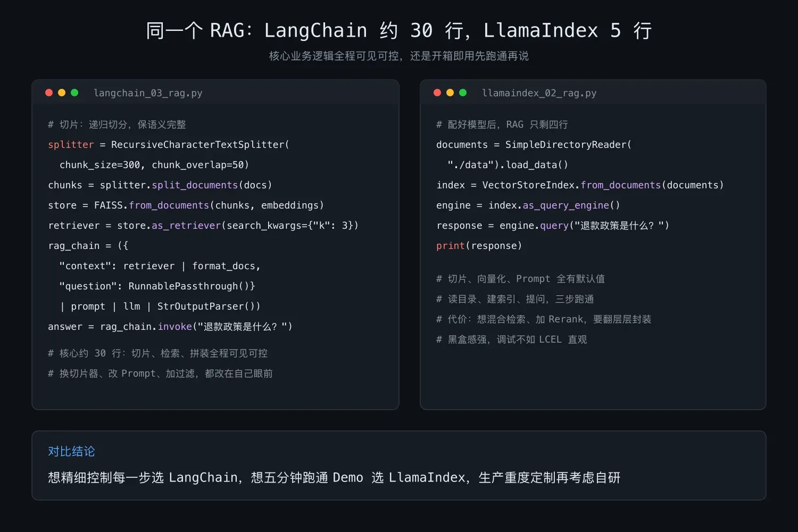Click the yellow dot in the langchain_03_rag.py window

(62, 93)
